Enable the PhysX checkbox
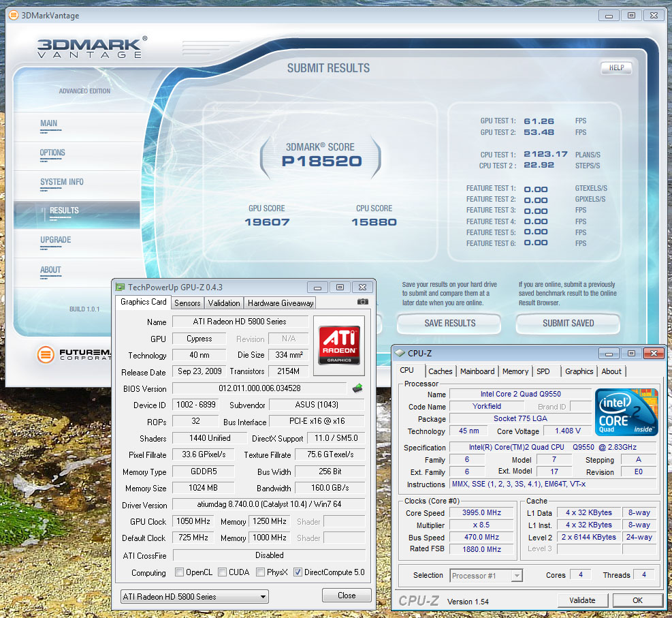Viewport: 672px width, 618px height. tap(259, 572)
